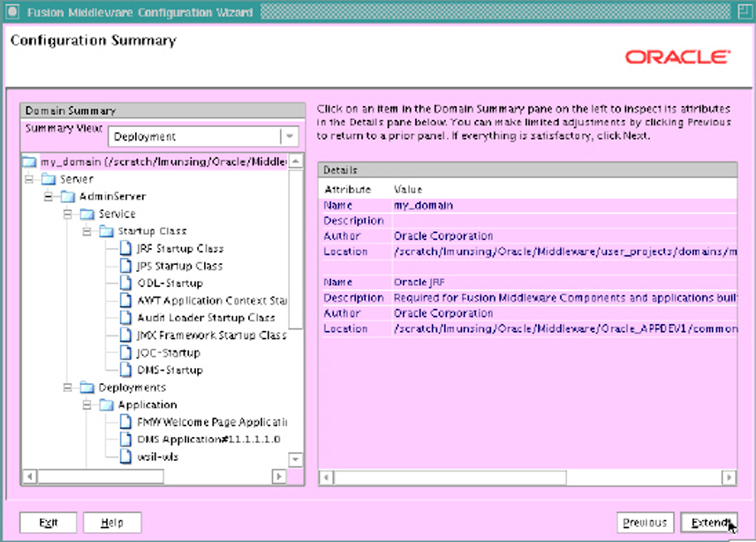Click the Help button
Screen dimensions: 756x542
click(x=112, y=523)
